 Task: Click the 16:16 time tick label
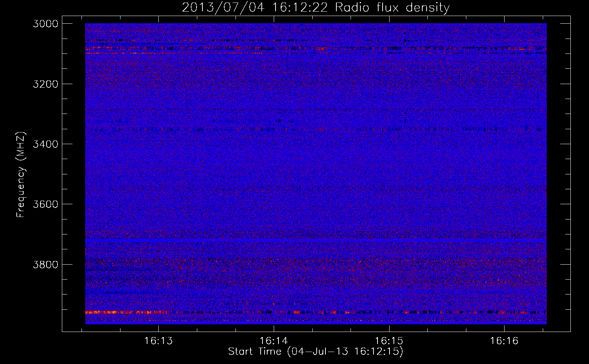(x=504, y=341)
